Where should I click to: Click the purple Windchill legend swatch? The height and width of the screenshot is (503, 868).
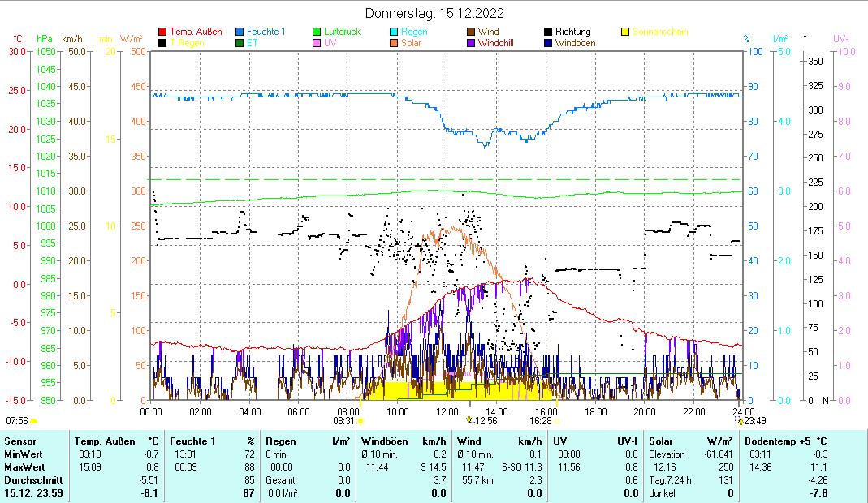coord(471,43)
